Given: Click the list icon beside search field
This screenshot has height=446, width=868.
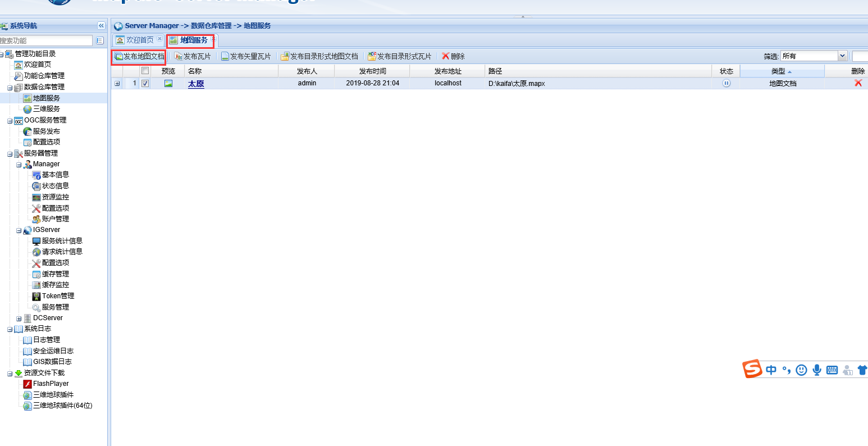Looking at the screenshot, I should (x=100, y=40).
